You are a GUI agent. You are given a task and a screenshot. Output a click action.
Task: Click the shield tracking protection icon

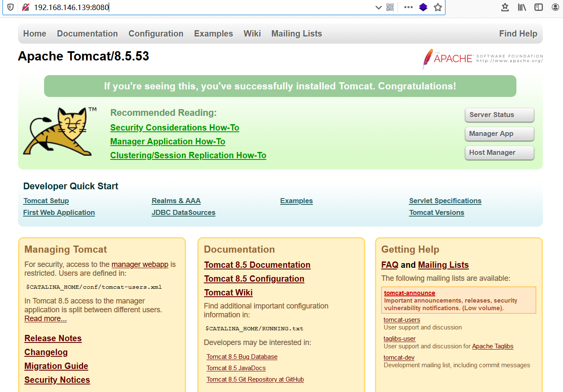coord(10,7)
